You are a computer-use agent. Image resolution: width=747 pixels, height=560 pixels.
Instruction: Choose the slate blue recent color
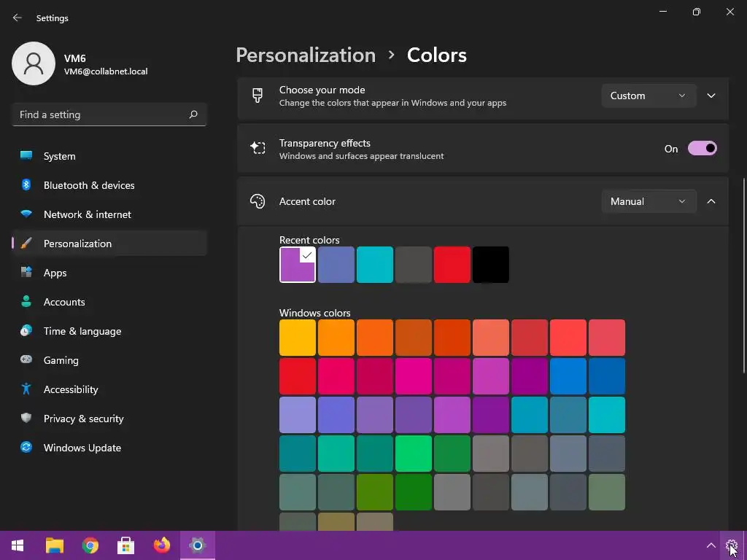point(336,264)
